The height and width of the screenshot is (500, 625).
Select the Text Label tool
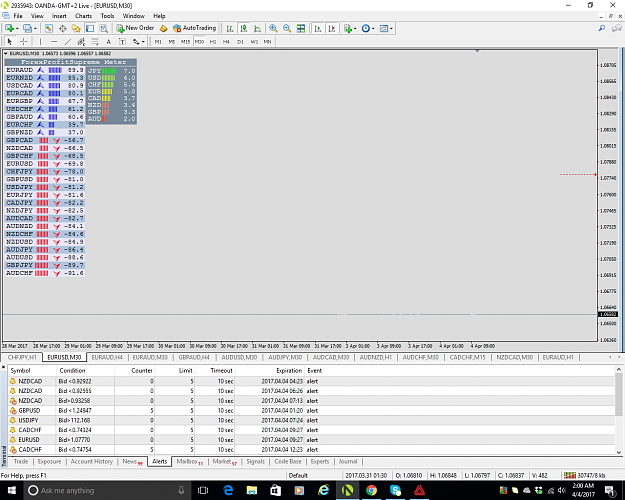[x=122, y=41]
